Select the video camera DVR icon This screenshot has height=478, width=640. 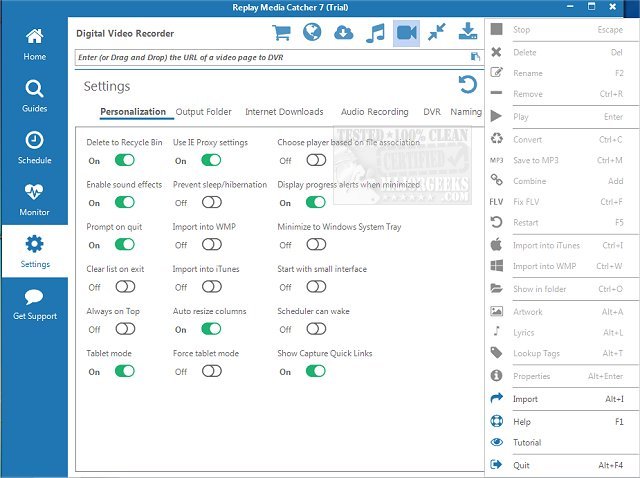407,33
